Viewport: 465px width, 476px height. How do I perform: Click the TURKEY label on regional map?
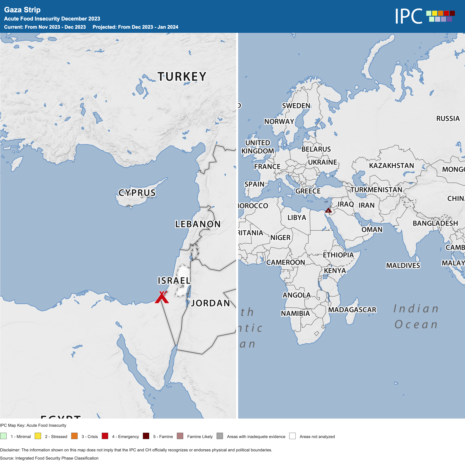(x=182, y=77)
